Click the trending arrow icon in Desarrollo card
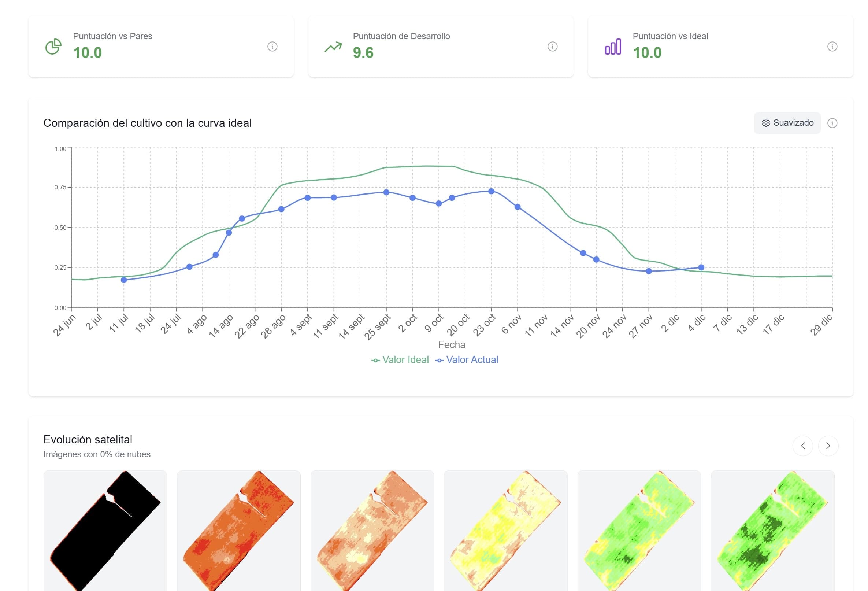Image resolution: width=868 pixels, height=591 pixels. coord(333,47)
